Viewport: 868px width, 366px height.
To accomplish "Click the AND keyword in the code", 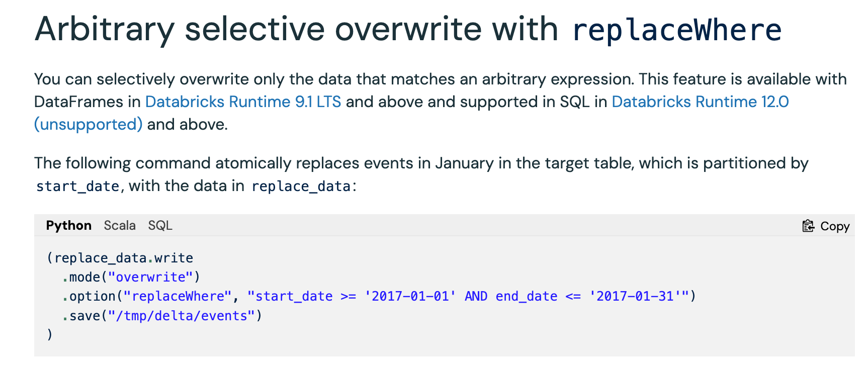I will [x=476, y=296].
